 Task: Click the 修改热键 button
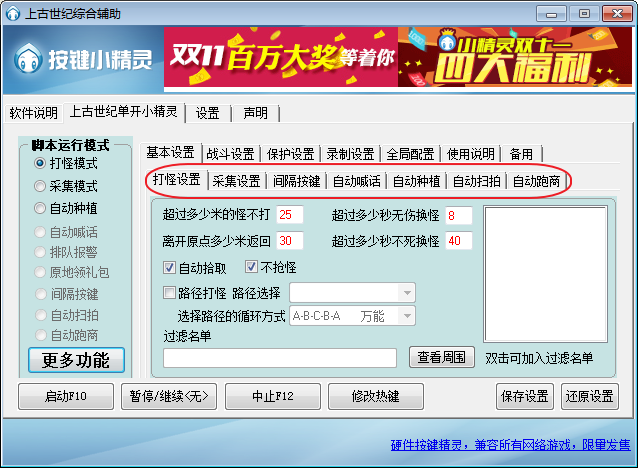tap(376, 396)
